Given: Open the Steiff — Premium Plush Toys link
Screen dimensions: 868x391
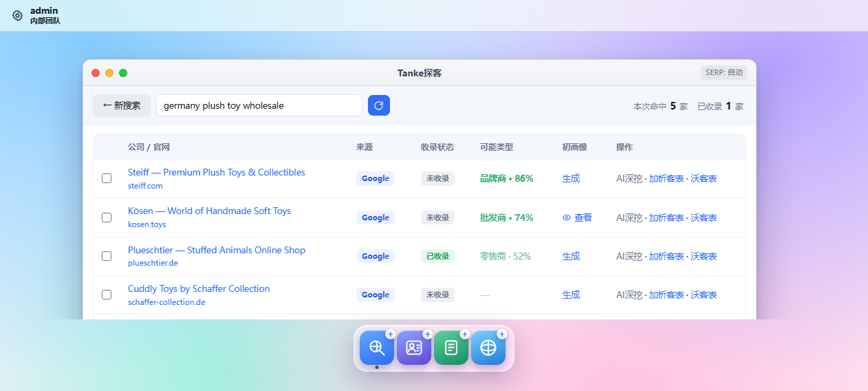Looking at the screenshot, I should 217,172.
